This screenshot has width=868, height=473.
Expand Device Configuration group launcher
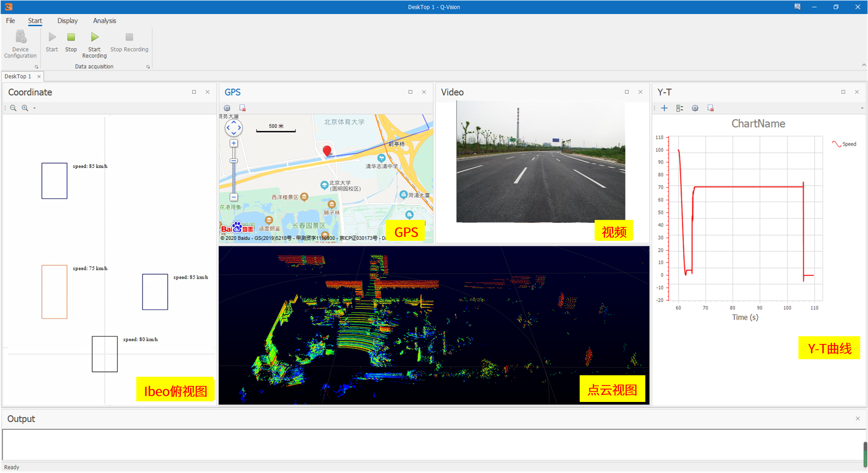pos(36,67)
